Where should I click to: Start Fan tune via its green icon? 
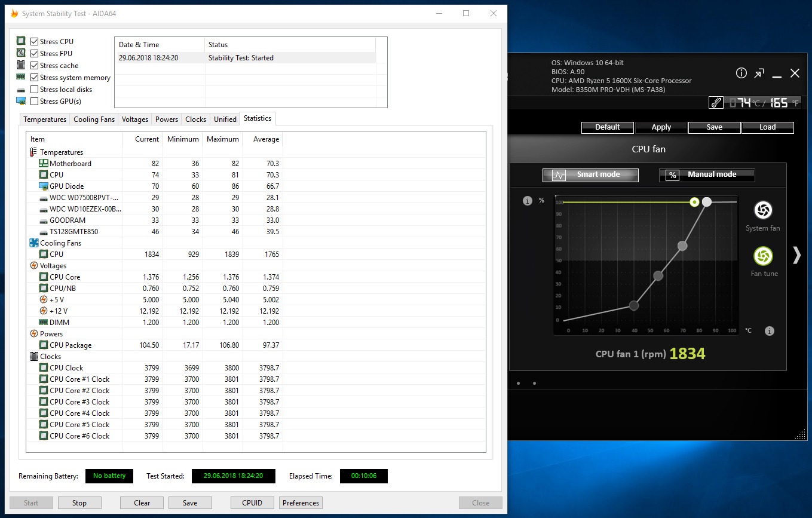(x=763, y=256)
